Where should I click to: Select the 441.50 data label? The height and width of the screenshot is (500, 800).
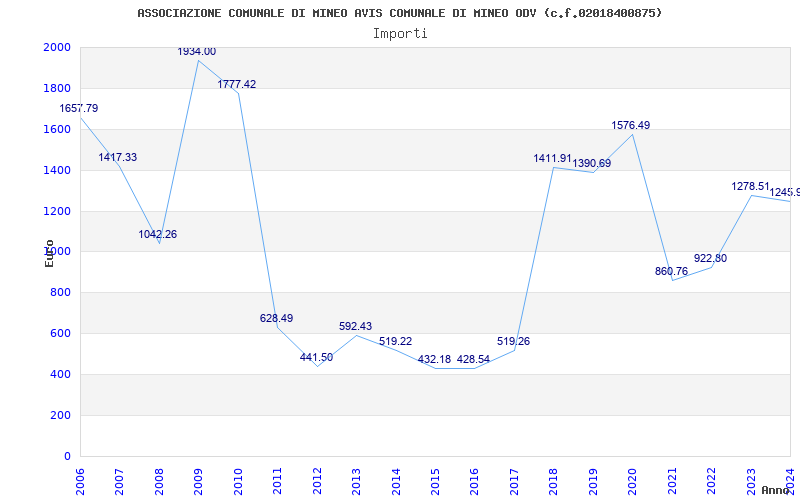click(x=316, y=358)
